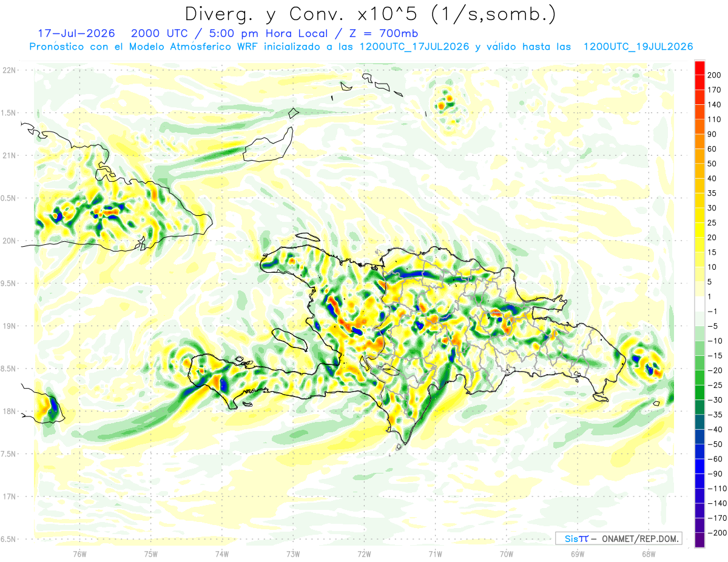Click the 'Z = 700mb' level label
The image size is (728, 562).
coord(385,33)
